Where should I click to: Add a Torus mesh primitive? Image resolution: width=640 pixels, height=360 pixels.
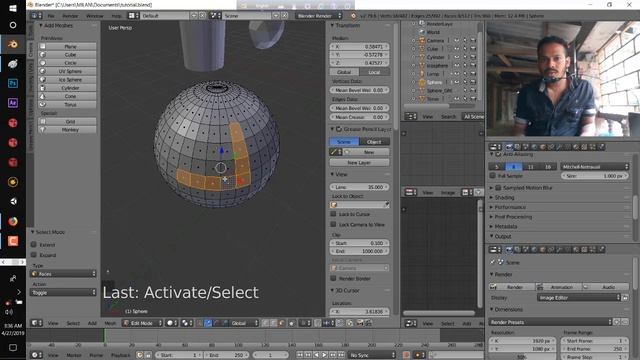click(67, 104)
